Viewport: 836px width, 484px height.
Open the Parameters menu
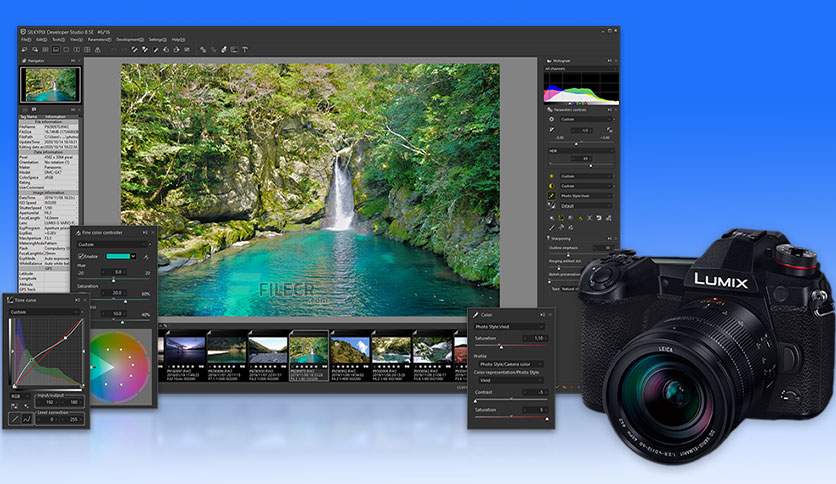pyautogui.click(x=99, y=39)
